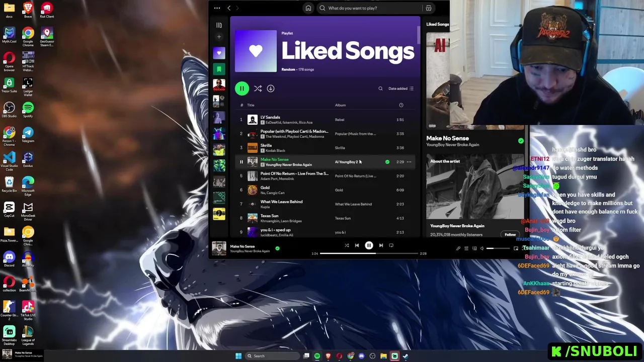Open File Explorer from the taskbar
644x362 pixels.
[383, 356]
